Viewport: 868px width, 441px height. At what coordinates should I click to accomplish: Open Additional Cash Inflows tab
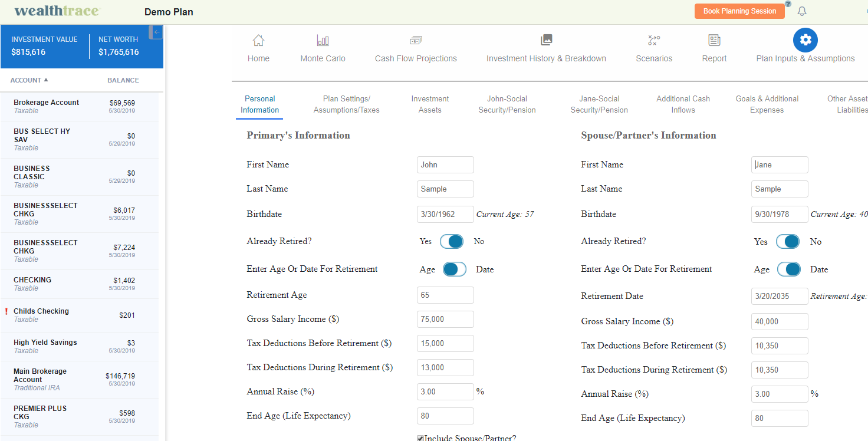tap(683, 104)
